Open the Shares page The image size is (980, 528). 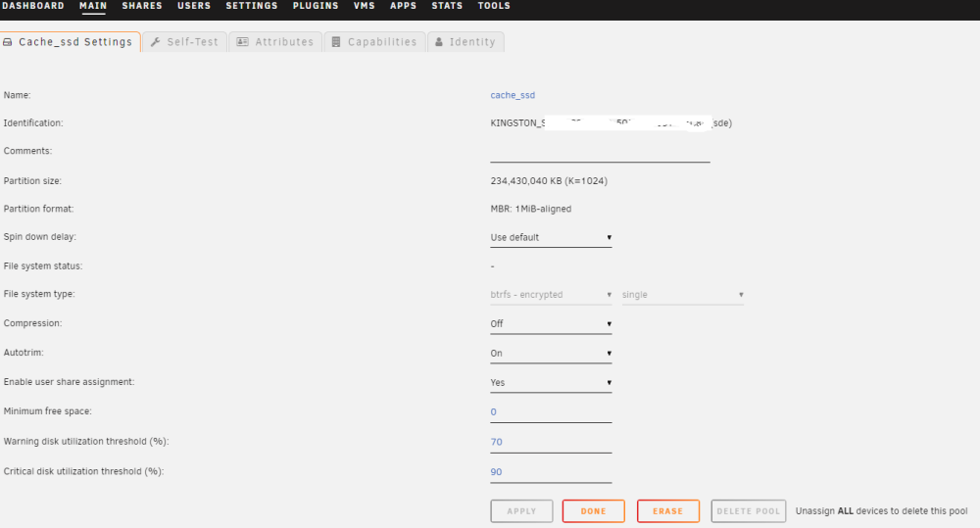142,6
